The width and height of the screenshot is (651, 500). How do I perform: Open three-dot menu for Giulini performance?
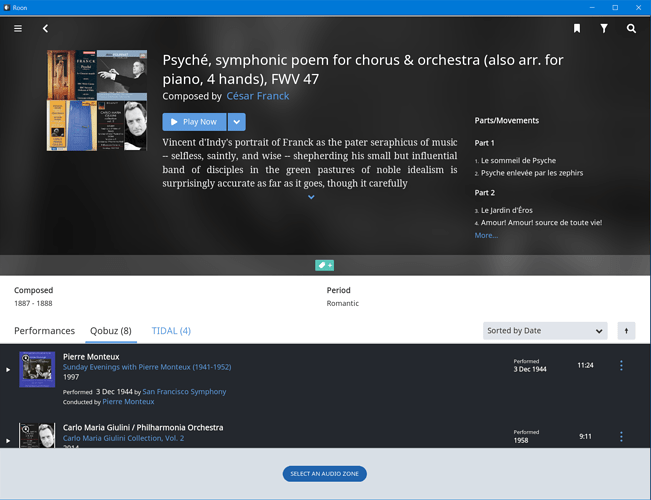coord(621,436)
